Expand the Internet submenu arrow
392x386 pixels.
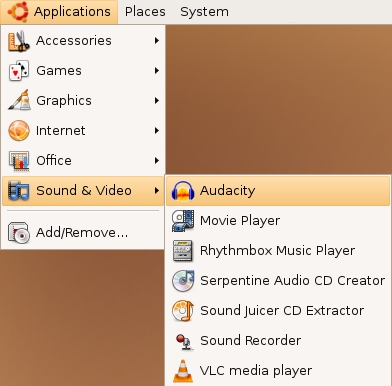157,130
